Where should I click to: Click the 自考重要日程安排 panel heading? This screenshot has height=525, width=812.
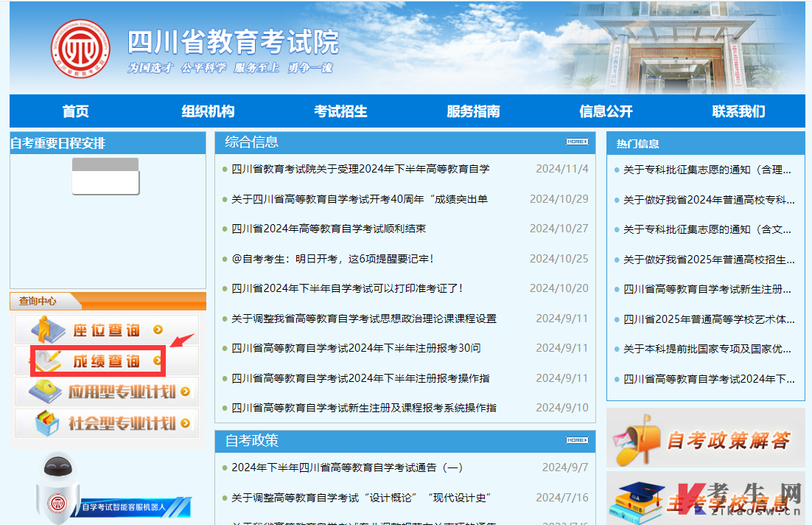click(58, 144)
